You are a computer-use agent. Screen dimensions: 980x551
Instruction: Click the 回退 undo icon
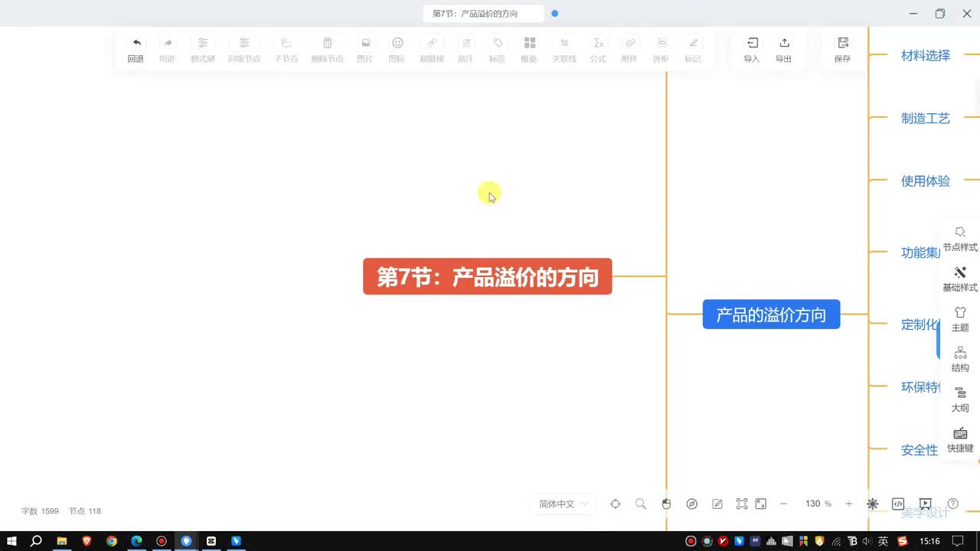click(x=136, y=43)
